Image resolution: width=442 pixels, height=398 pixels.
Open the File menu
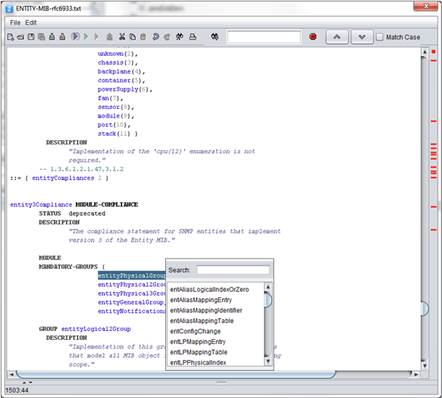click(x=15, y=23)
